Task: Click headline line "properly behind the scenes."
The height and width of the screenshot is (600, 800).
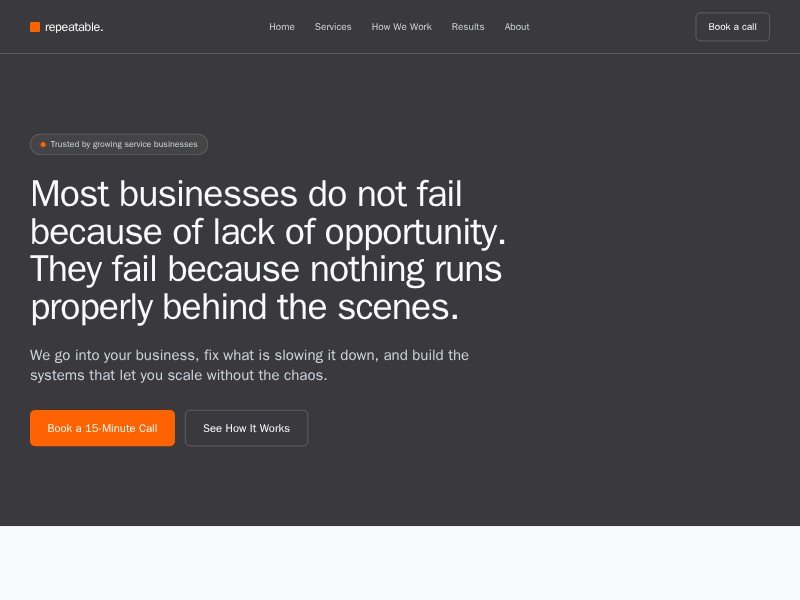Action: click(x=245, y=308)
